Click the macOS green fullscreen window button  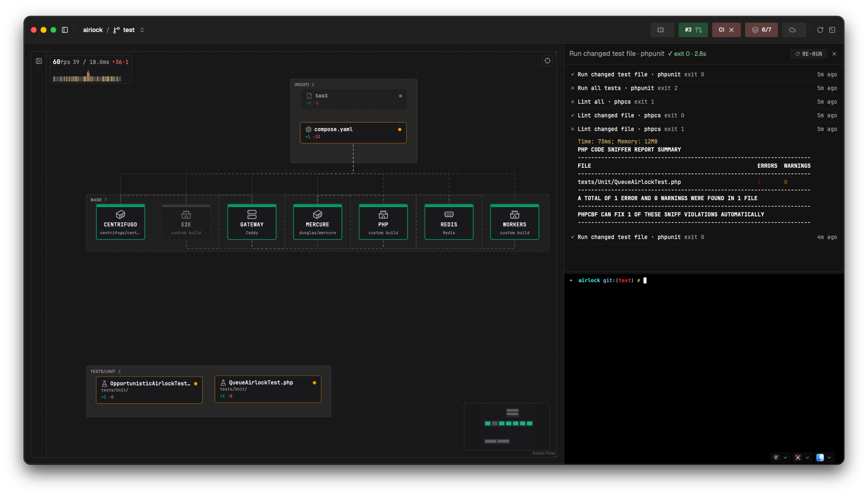tap(53, 30)
